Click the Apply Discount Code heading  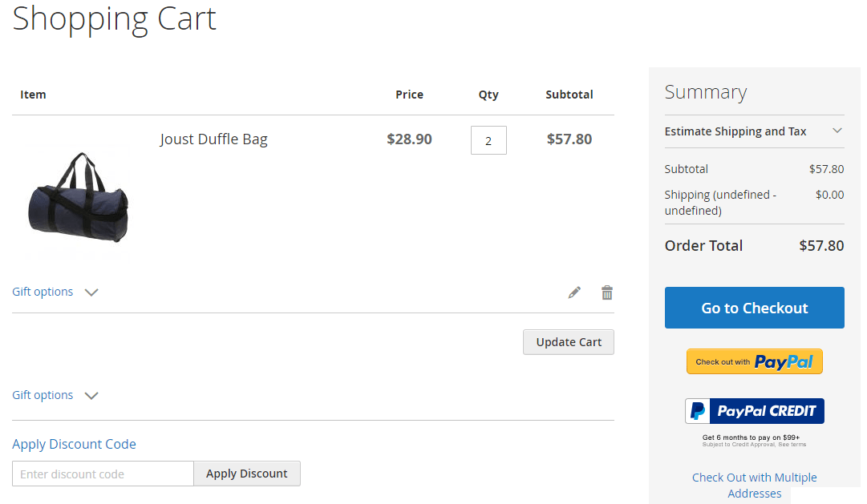click(x=74, y=444)
